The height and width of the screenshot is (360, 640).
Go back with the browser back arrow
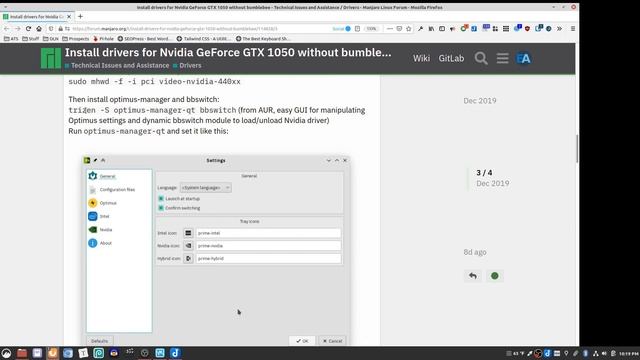[7, 29]
